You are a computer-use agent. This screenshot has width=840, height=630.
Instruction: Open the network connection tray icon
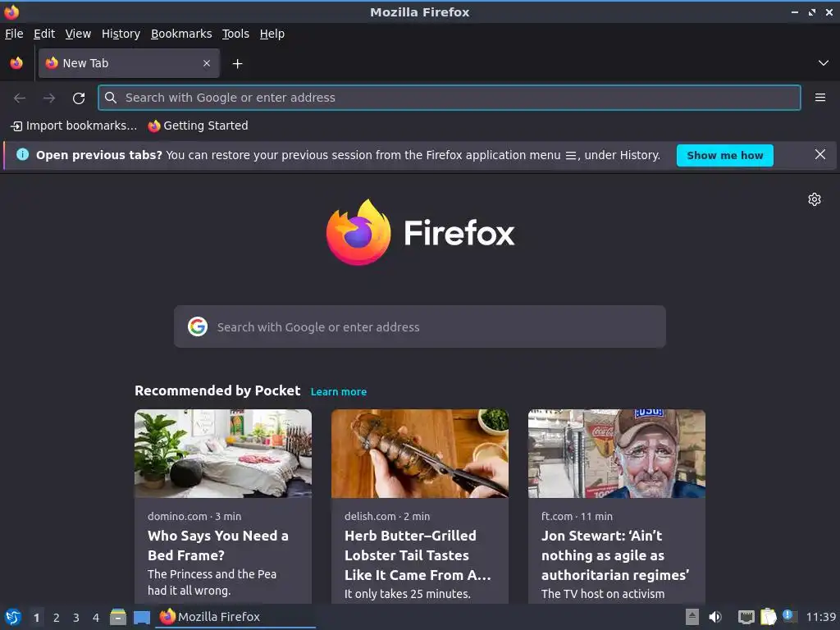click(x=746, y=617)
